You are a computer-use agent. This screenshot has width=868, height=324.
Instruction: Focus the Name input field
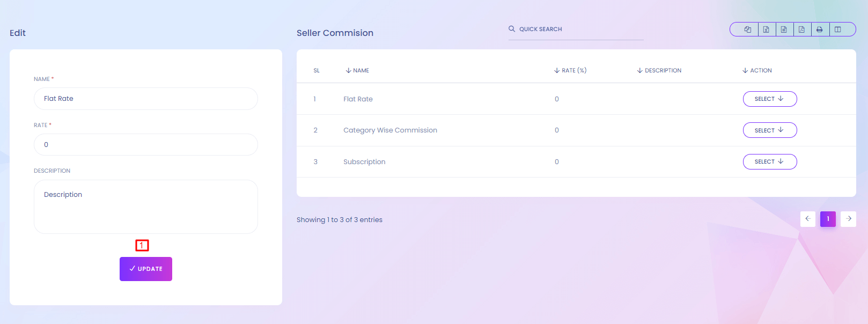tap(146, 99)
